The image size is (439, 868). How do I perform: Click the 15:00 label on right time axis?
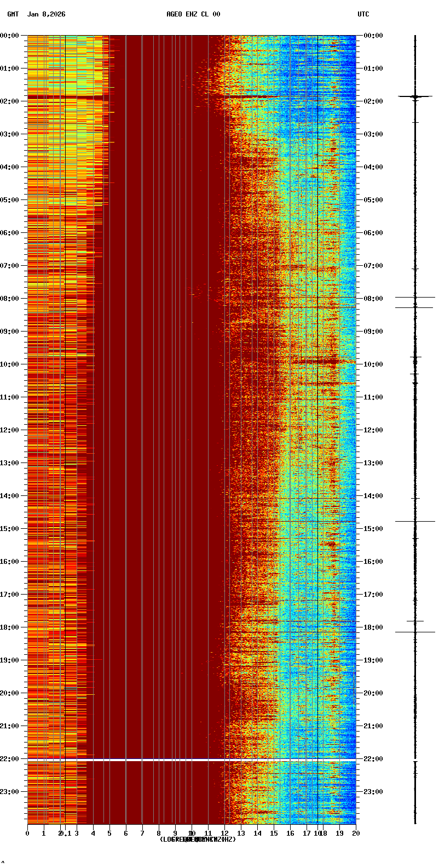(x=373, y=529)
